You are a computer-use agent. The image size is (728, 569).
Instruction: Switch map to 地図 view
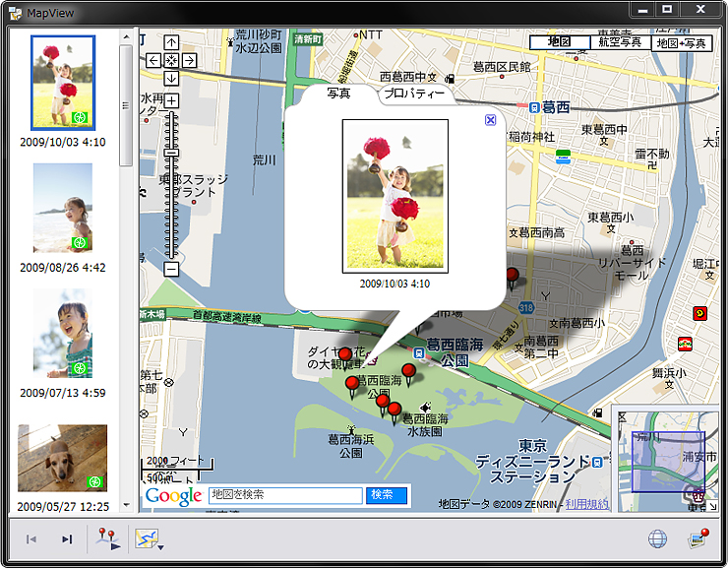tap(559, 42)
